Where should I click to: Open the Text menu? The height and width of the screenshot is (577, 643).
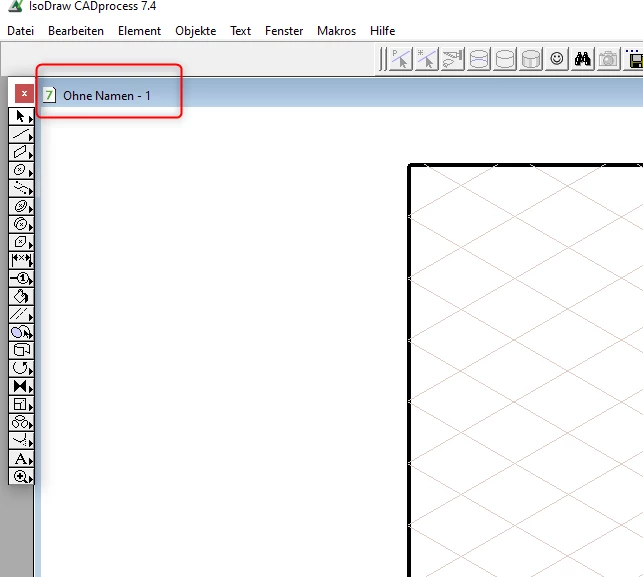240,31
